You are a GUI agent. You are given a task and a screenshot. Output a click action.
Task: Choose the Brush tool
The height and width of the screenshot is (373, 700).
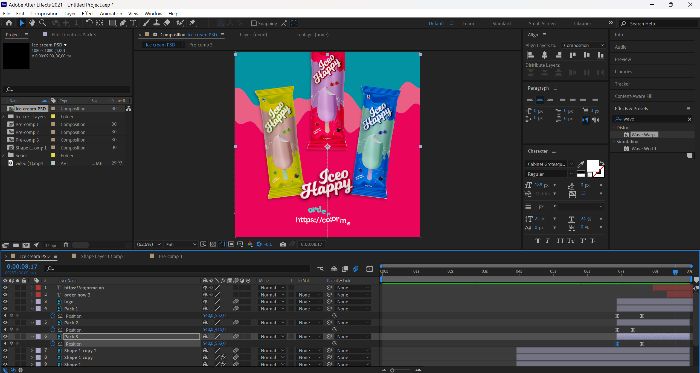coord(146,23)
